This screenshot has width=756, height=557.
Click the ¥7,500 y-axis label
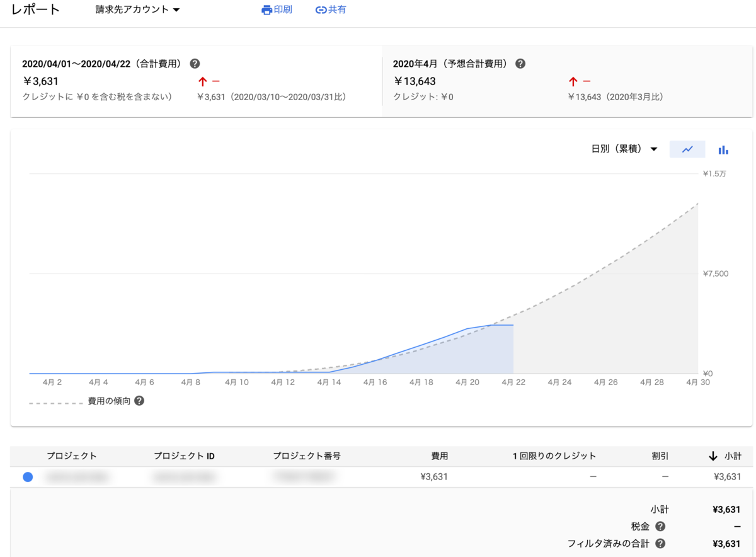(x=716, y=273)
